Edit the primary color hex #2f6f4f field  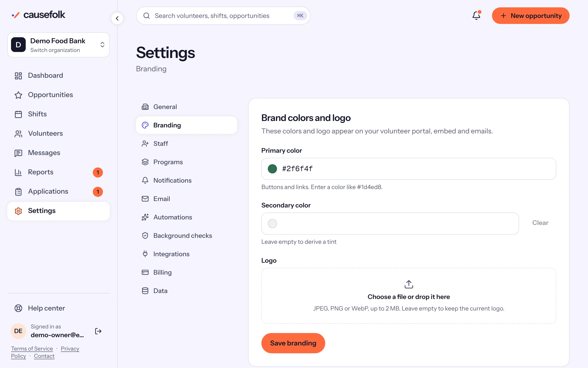[408, 169]
